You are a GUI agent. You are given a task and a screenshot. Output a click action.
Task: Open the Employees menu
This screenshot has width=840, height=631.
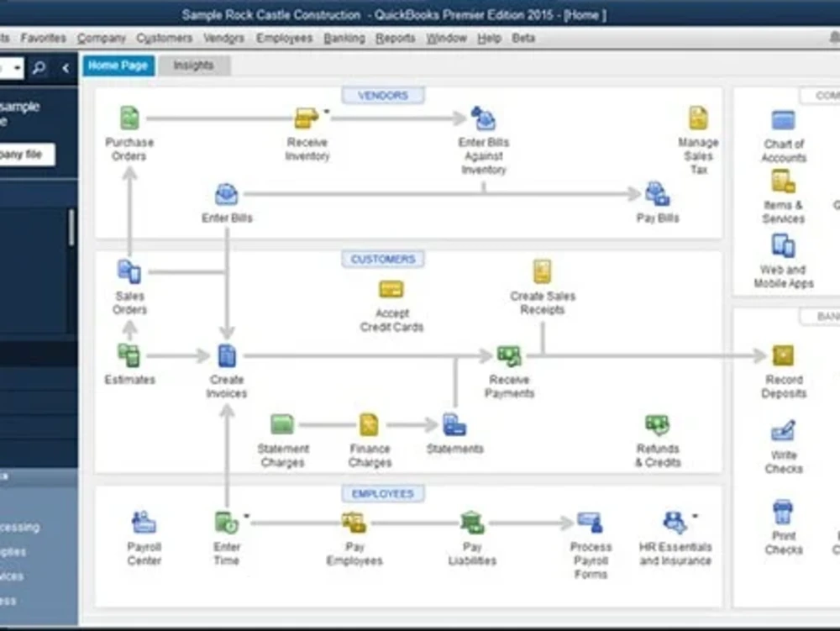[284, 38]
